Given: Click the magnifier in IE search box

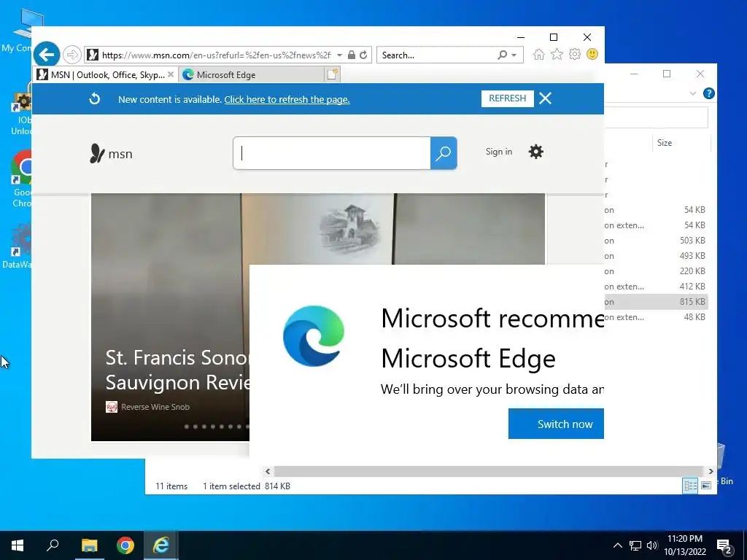Looking at the screenshot, I should tap(503, 55).
